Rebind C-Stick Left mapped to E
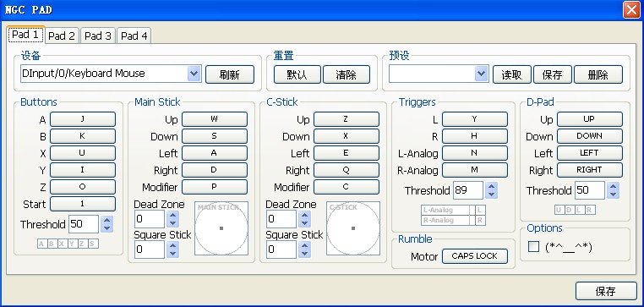The image size is (644, 307). (x=347, y=153)
